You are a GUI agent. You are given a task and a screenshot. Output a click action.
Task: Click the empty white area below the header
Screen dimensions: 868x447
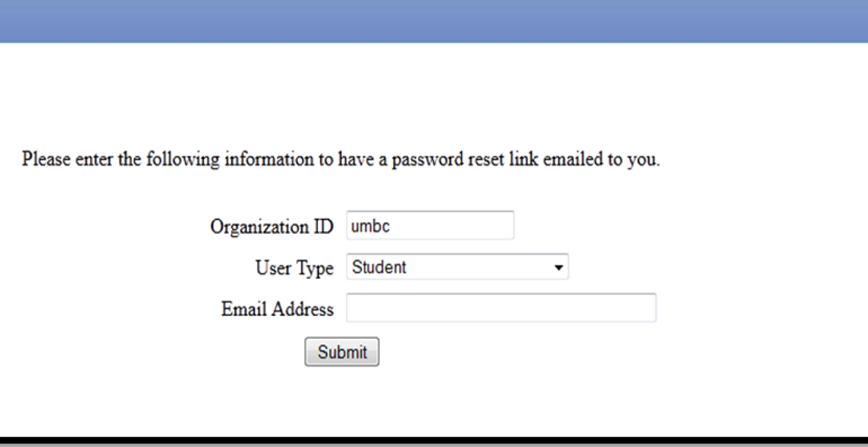[434, 94]
